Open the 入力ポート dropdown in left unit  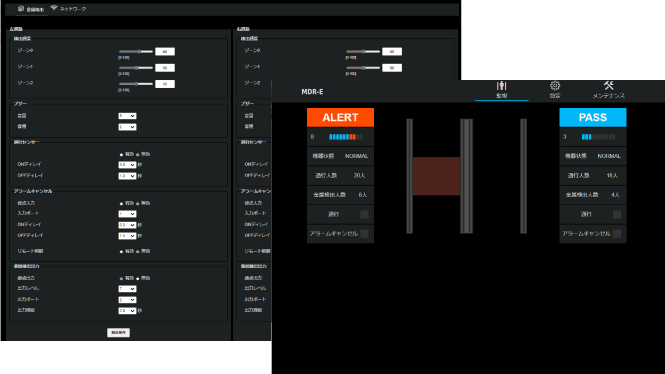click(x=127, y=214)
